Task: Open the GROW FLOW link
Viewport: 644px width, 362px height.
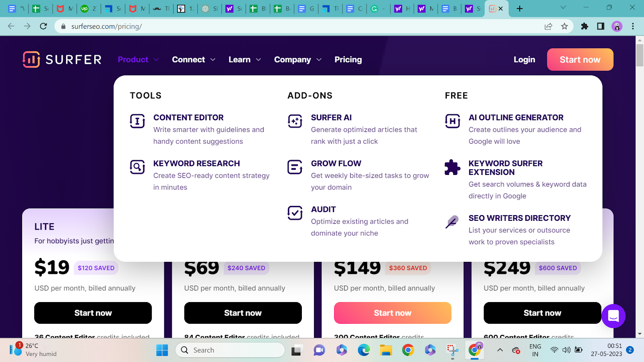Action: click(336, 163)
